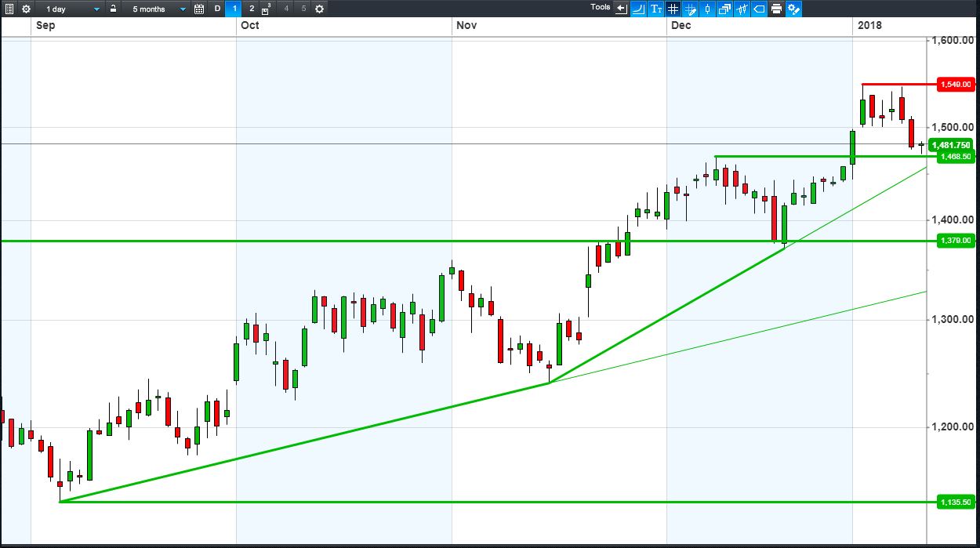Click the back arrow tool icon
The width and height of the screenshot is (980, 548).
(x=621, y=9)
